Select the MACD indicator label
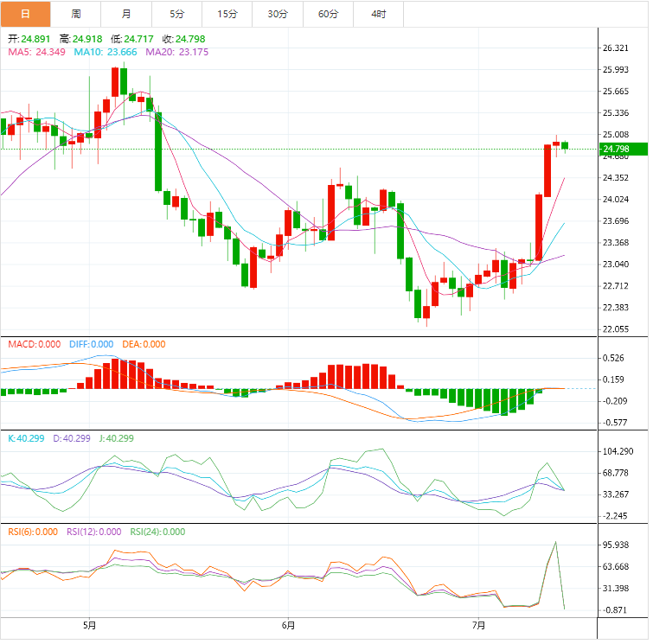Screen dimensions: 653x644 pos(35,344)
